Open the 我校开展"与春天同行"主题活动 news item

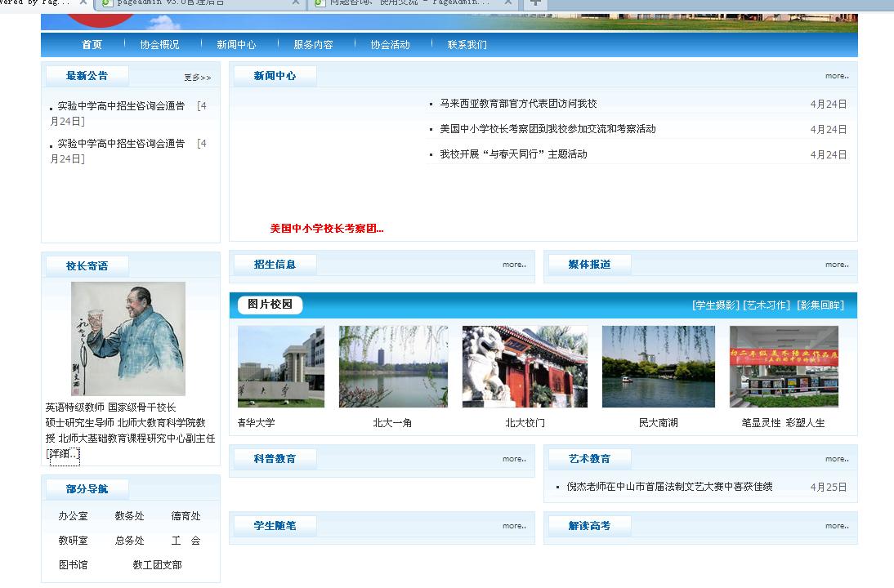point(513,154)
